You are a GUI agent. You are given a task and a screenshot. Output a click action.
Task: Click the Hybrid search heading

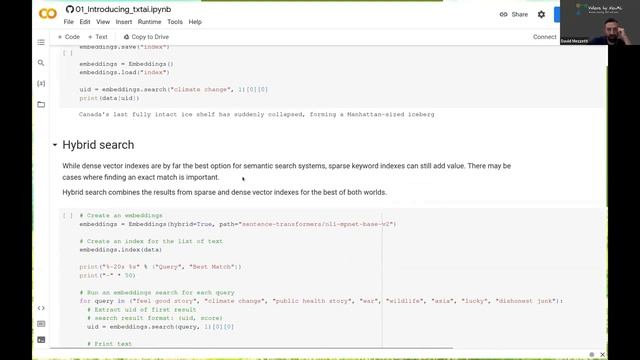pos(98,145)
